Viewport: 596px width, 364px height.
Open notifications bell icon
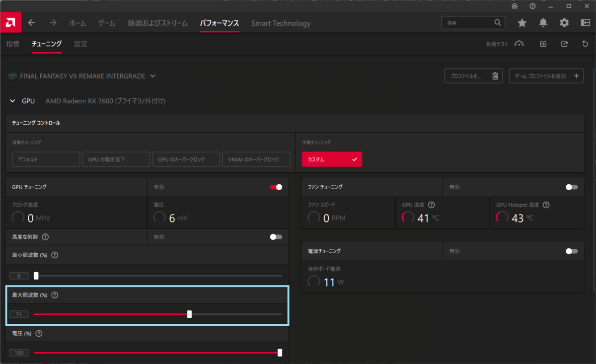coord(543,23)
